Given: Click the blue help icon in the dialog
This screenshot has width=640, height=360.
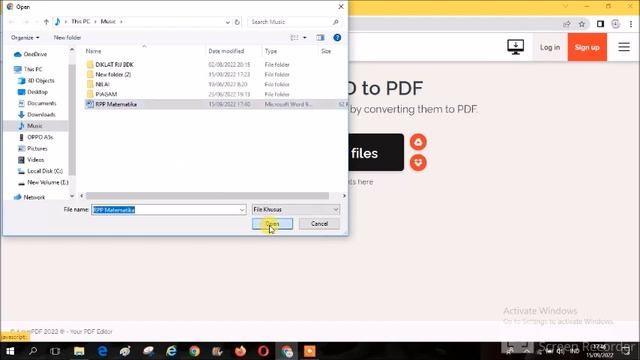Looking at the screenshot, I should [337, 38].
